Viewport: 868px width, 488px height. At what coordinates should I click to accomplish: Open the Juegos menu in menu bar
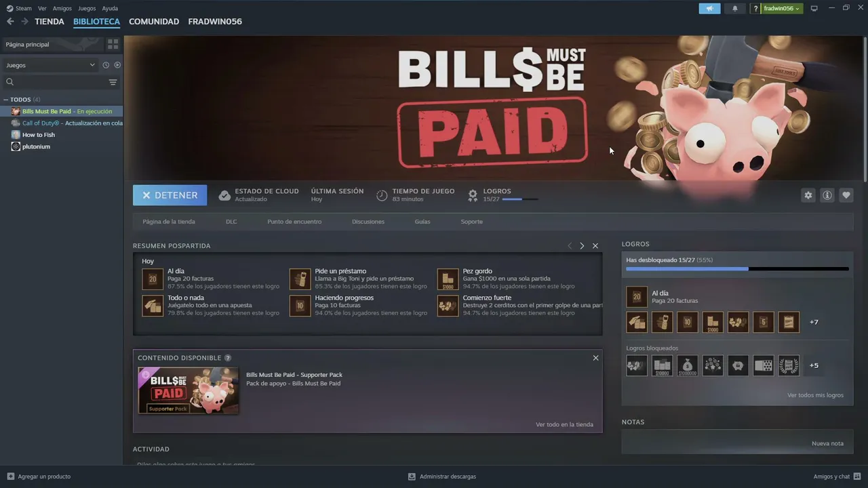click(87, 8)
